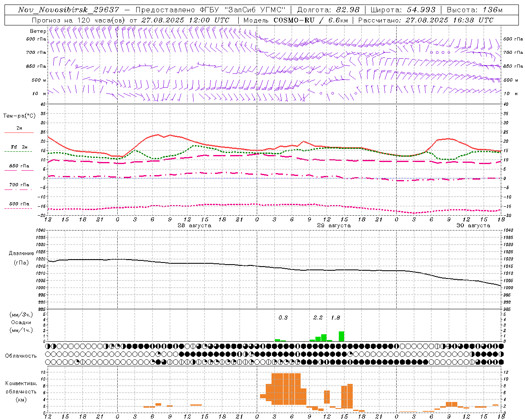Click the green precipitation bar under 0.3
This screenshot has height=420, width=525.
(x=277, y=340)
